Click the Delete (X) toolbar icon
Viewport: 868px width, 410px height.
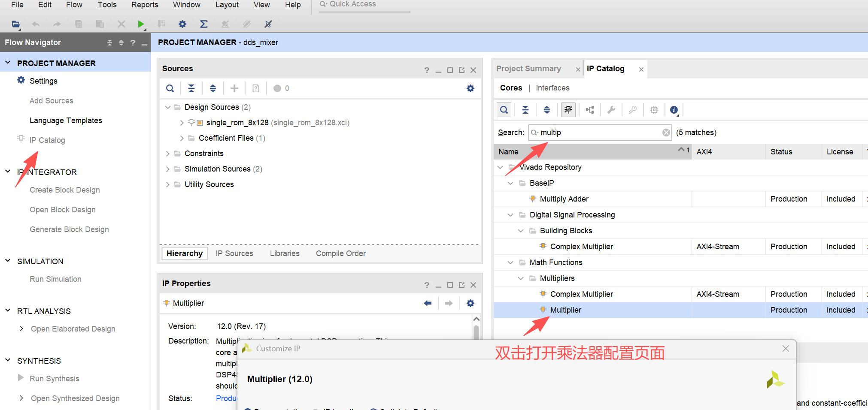121,24
